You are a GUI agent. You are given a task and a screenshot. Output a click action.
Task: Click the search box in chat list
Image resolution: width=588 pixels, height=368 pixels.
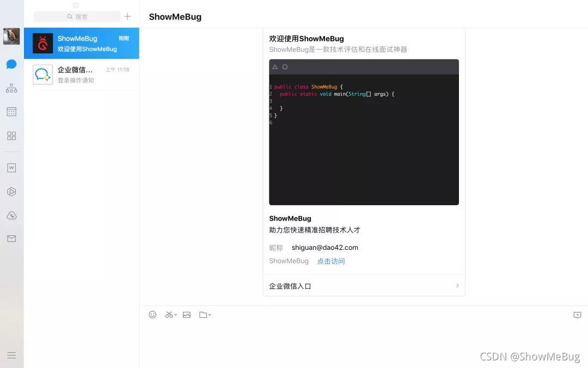tap(77, 16)
